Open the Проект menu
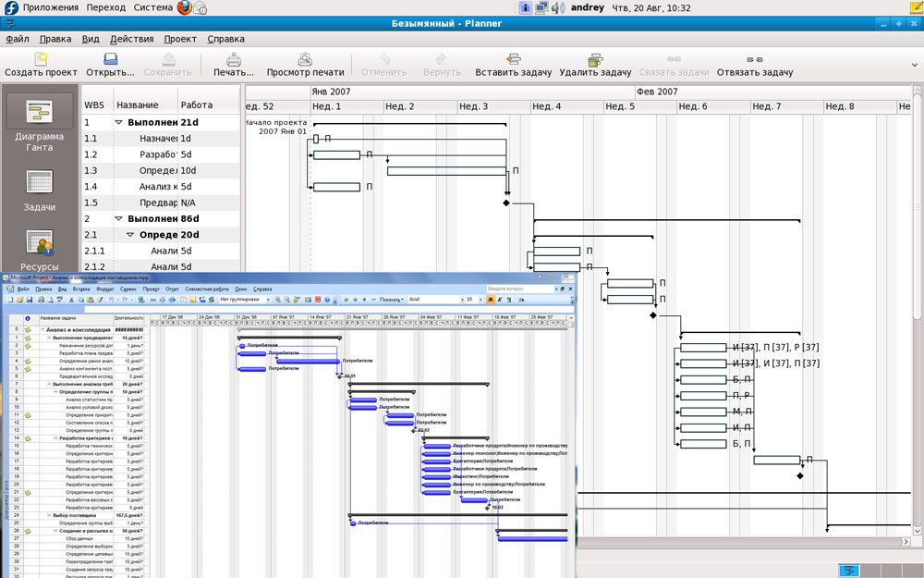This screenshot has width=924, height=578. pos(180,39)
